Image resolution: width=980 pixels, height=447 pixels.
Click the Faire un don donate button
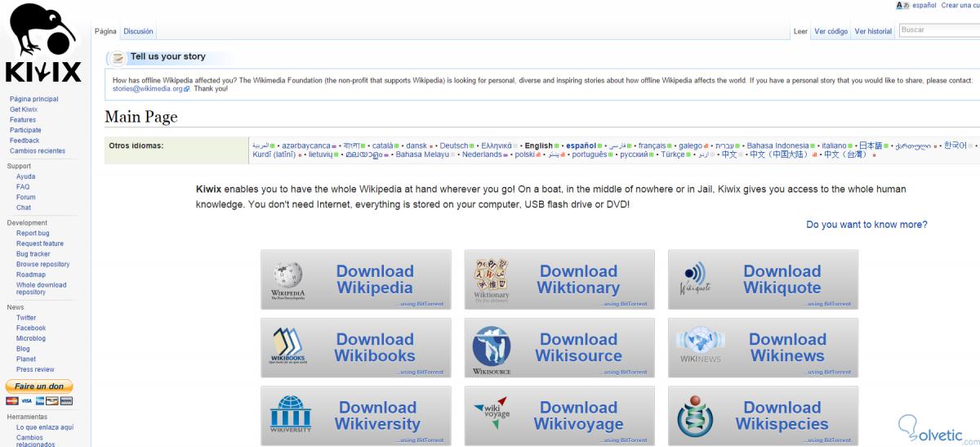coord(39,386)
